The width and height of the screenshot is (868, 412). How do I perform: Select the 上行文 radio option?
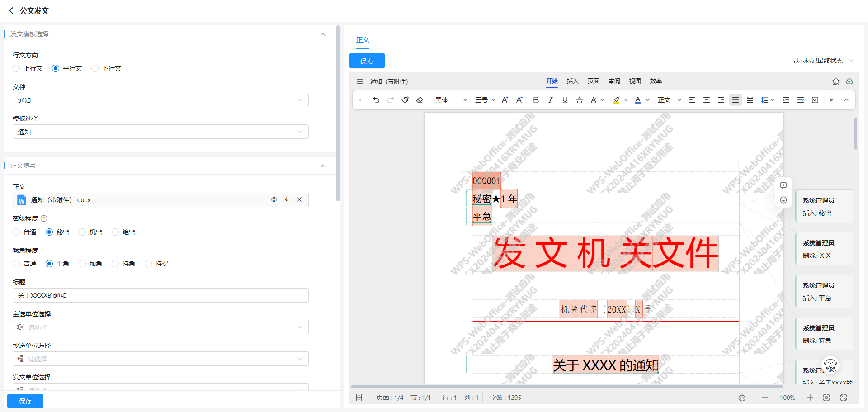[17, 68]
